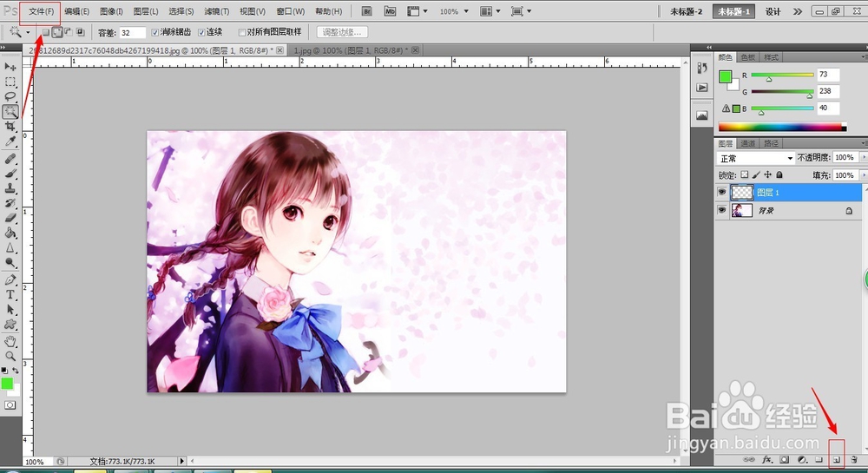Viewport: 868px width, 473px height.
Task: Delete layer with trash icon
Action: pyautogui.click(x=854, y=460)
